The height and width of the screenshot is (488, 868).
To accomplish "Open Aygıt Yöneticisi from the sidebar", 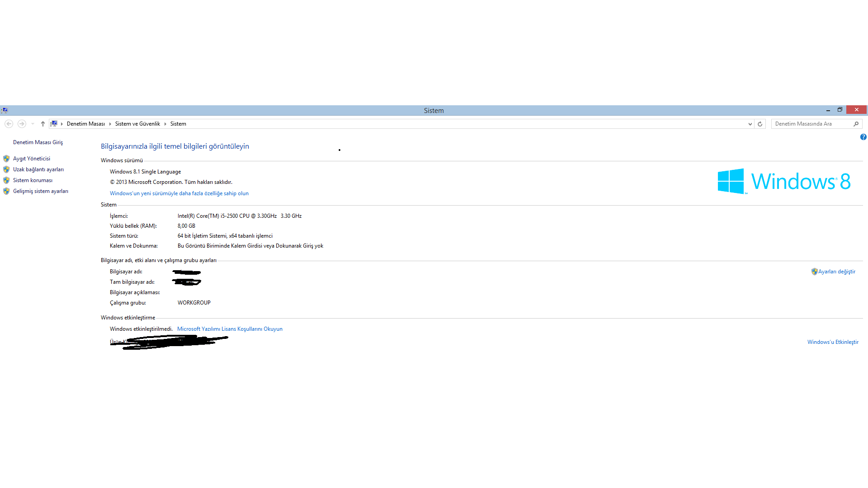I will point(31,159).
